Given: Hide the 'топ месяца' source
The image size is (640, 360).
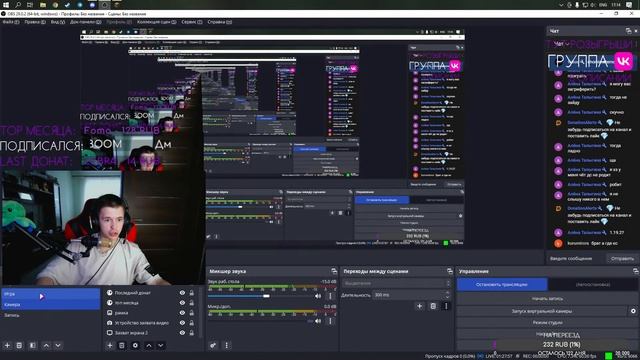Looking at the screenshot, I should click(x=182, y=303).
